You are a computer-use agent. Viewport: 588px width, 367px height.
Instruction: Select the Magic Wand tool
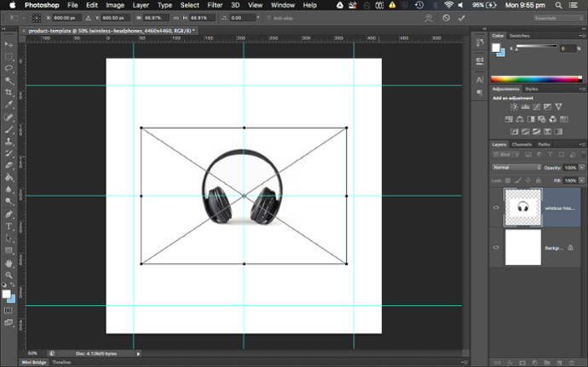[9, 81]
